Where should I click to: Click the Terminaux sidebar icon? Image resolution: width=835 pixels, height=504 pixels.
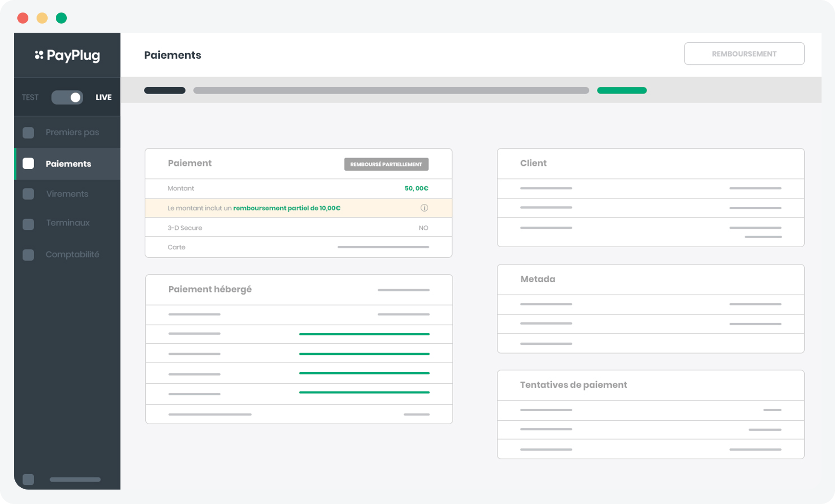click(28, 224)
